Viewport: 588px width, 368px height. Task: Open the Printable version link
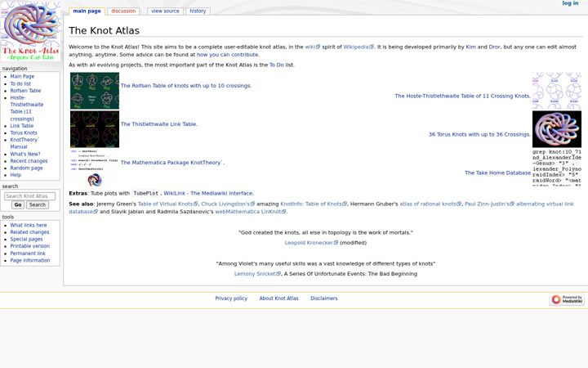pos(30,246)
